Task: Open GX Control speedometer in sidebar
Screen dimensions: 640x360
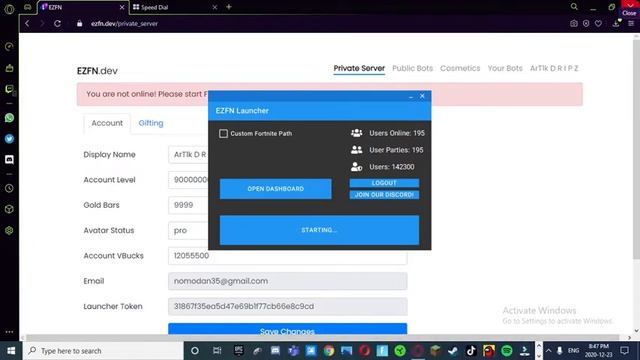Action: click(x=9, y=47)
